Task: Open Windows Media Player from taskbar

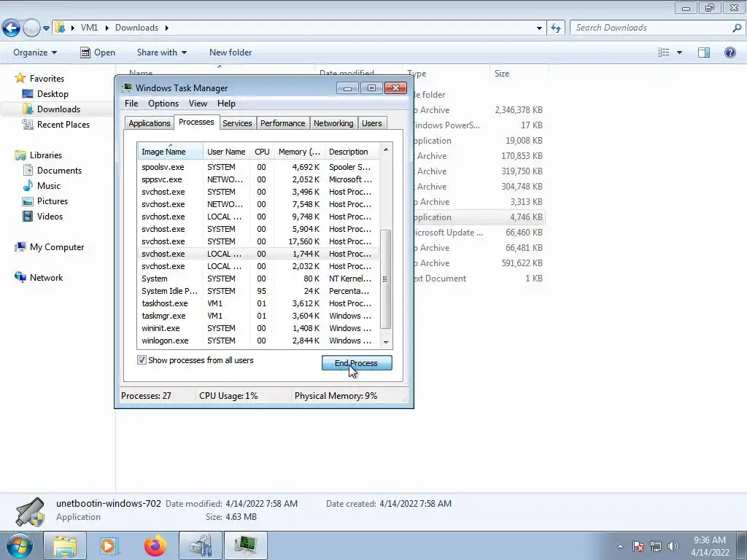Action: point(109,545)
